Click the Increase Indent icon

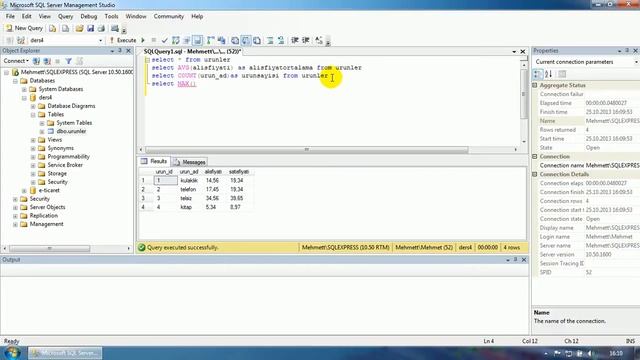click(x=306, y=40)
